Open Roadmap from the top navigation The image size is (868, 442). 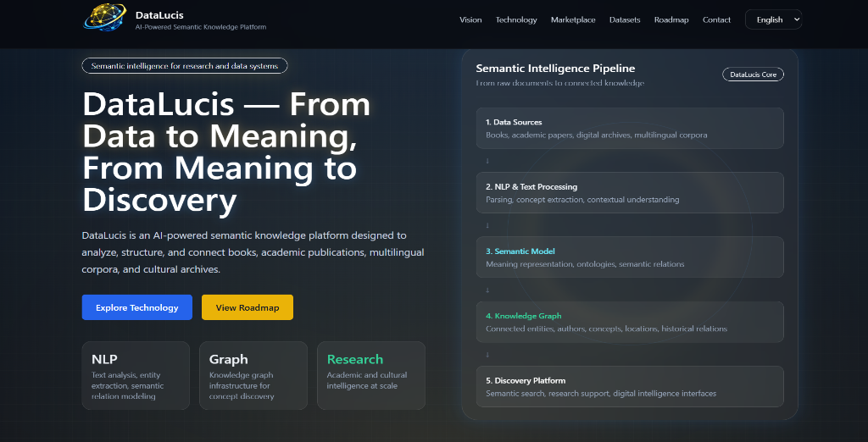671,19
